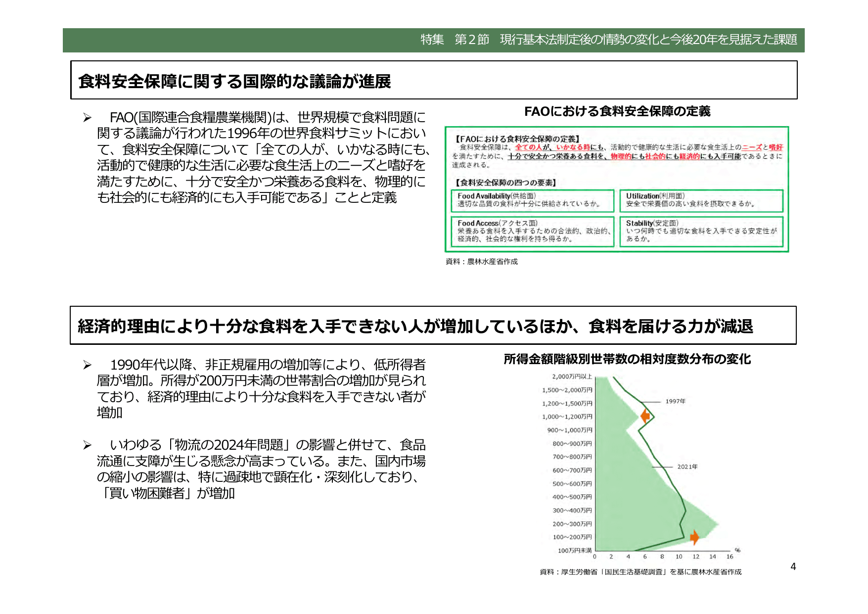The image size is (868, 614).
Task: Select the Stability (安定面) box
Action: (702, 231)
